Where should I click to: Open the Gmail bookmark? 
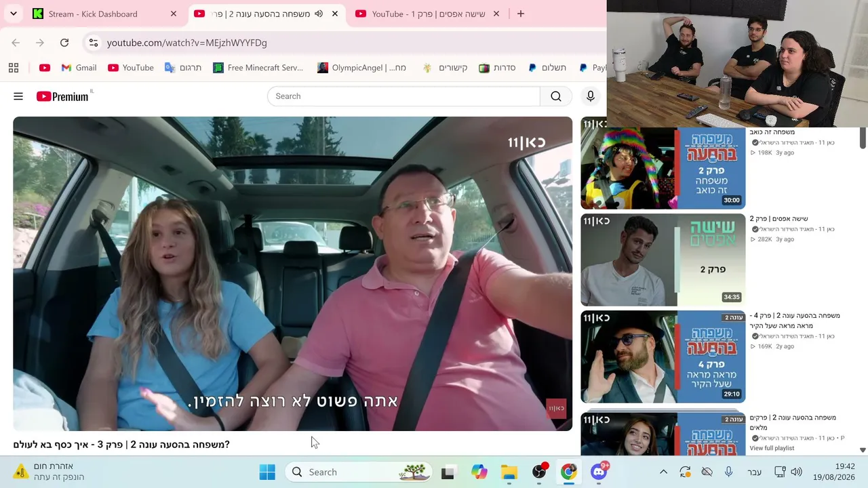79,68
